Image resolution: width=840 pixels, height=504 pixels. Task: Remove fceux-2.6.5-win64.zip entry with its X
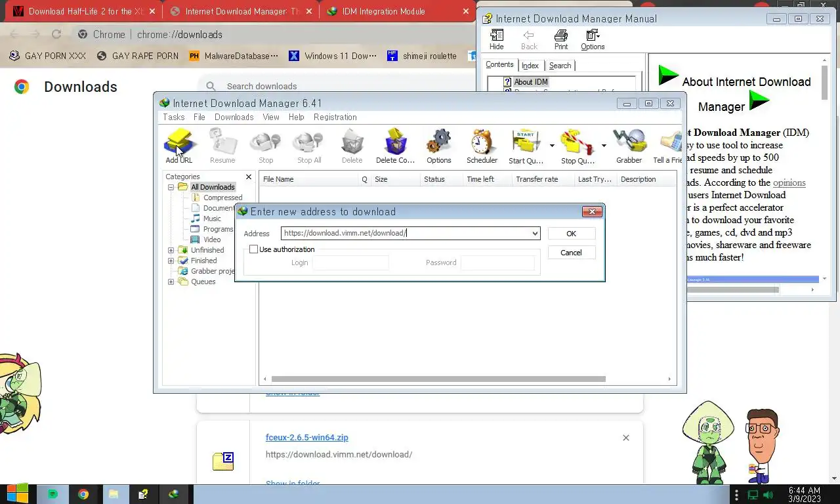click(x=625, y=438)
